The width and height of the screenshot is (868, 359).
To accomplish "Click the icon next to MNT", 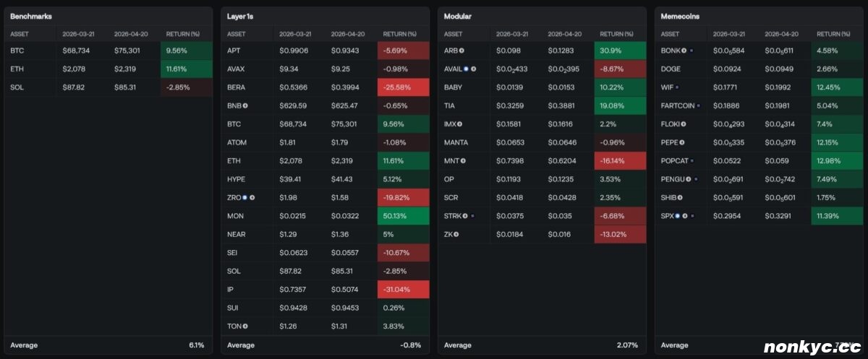I will click(463, 160).
